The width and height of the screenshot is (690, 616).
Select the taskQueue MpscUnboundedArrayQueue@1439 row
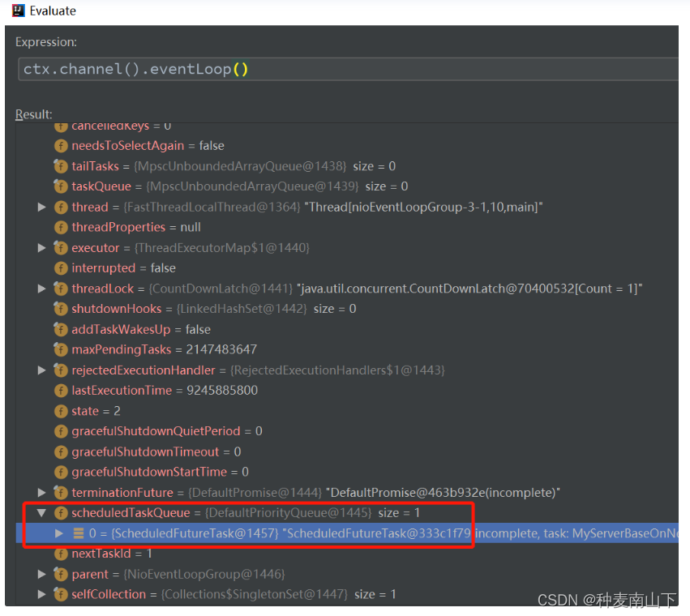click(347, 186)
